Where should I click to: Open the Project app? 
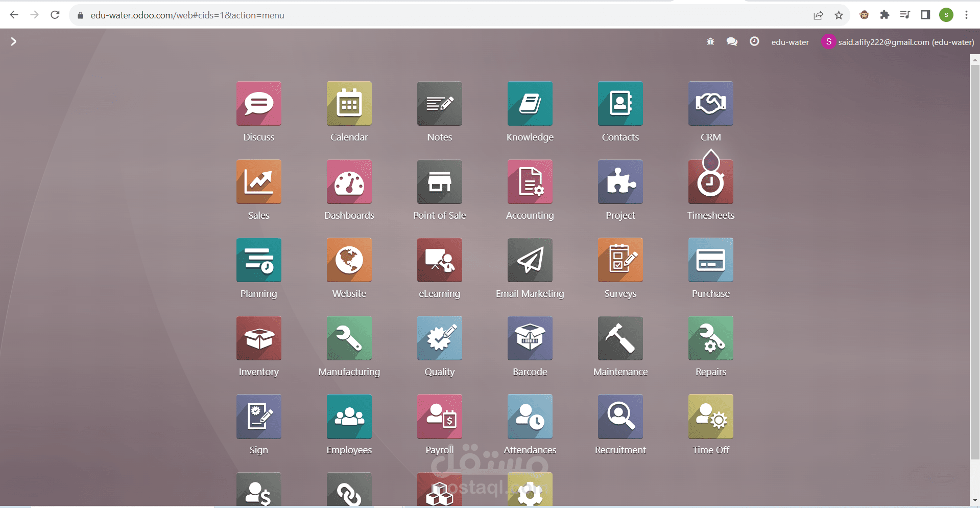[620, 182]
